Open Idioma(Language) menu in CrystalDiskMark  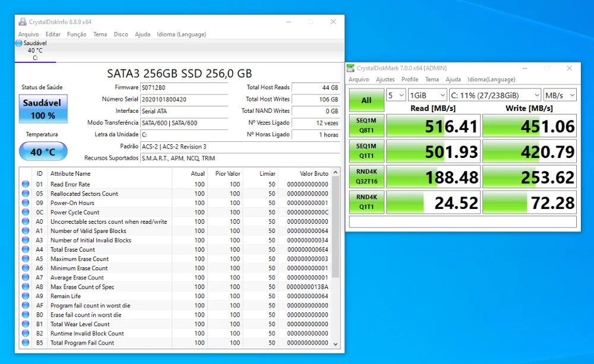click(491, 79)
